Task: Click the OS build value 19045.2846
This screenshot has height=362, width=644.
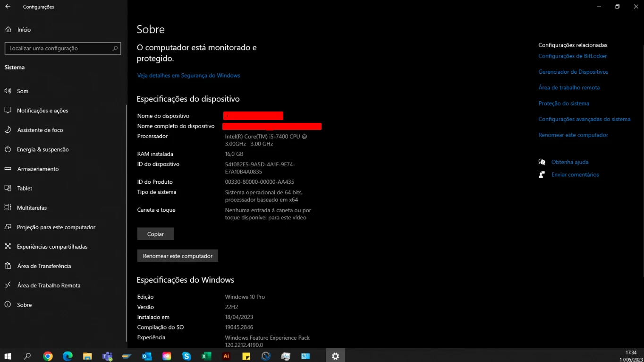Action: (239, 327)
